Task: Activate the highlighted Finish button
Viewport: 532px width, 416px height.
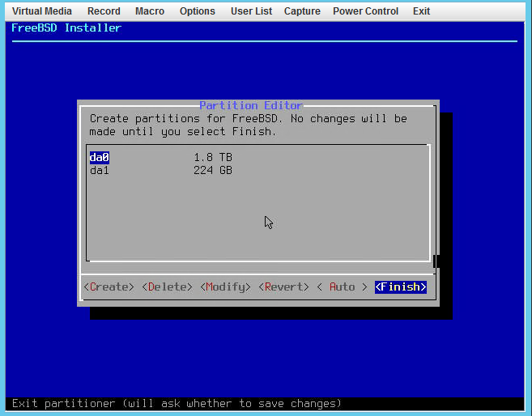Action: pyautogui.click(x=401, y=287)
